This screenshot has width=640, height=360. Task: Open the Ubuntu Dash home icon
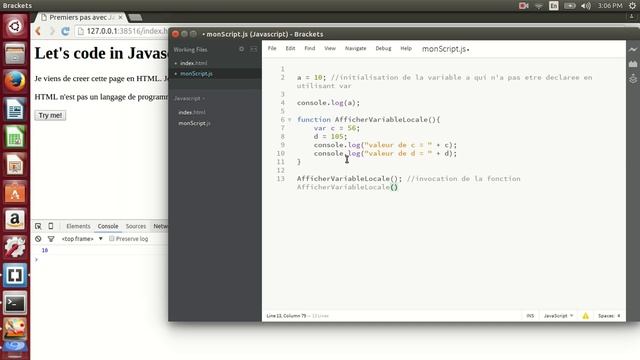[x=15, y=26]
